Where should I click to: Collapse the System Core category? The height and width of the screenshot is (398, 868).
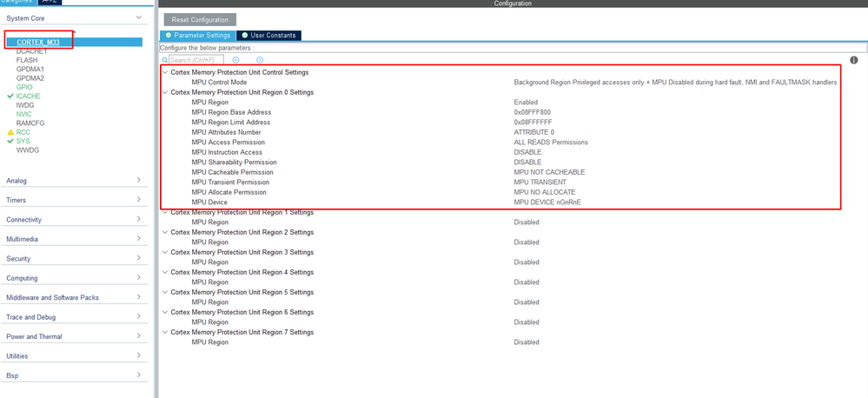coord(139,18)
